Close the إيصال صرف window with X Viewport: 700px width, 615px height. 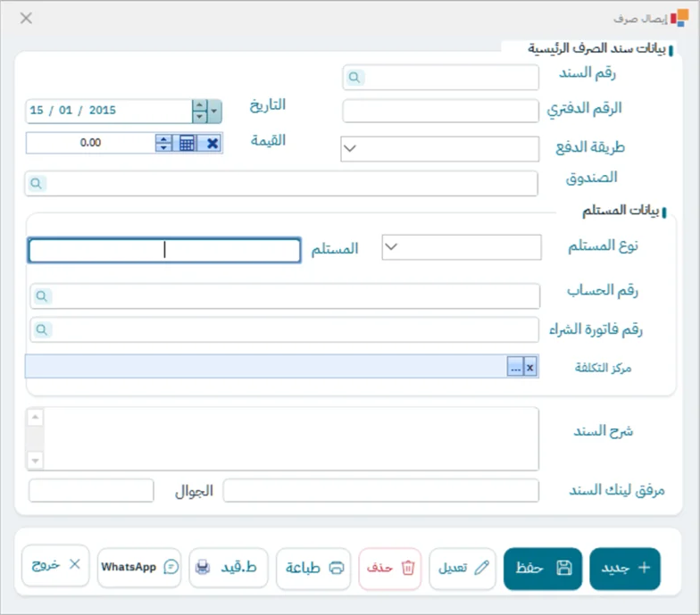(27, 18)
